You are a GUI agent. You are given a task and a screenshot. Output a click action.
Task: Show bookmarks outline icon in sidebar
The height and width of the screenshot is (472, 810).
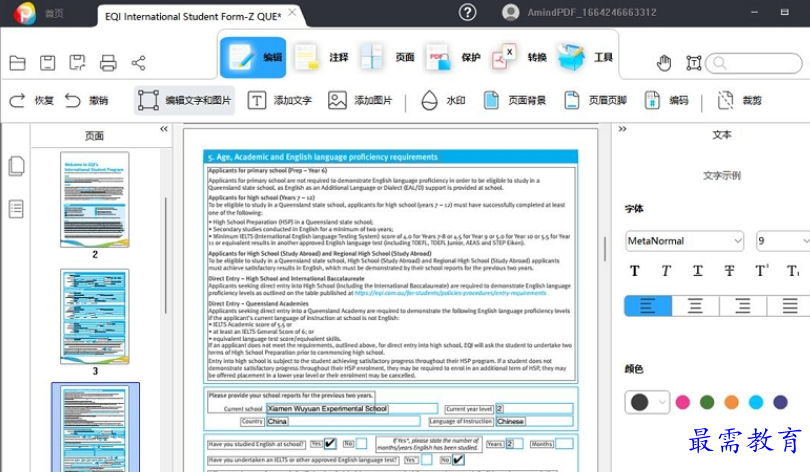coord(16,209)
